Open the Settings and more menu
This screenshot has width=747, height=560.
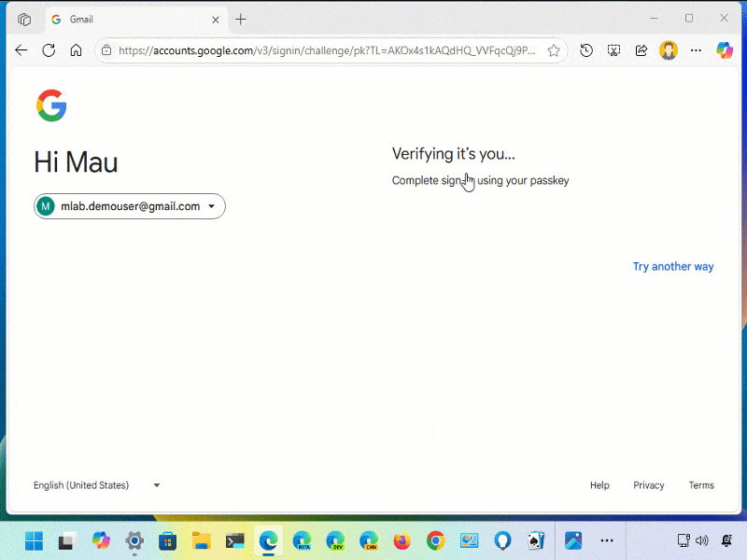(697, 50)
